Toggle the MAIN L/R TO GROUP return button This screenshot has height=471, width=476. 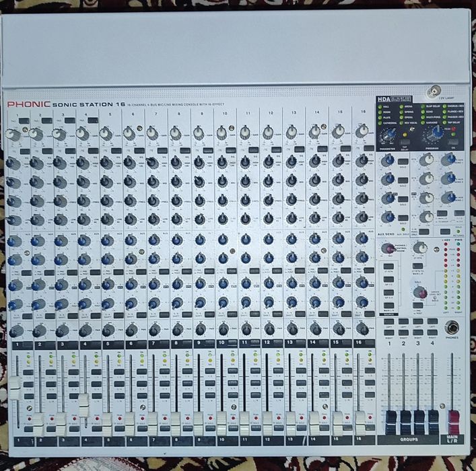click(x=442, y=213)
